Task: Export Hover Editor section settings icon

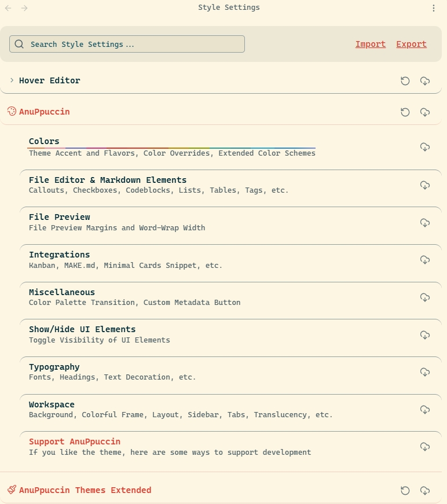Action: [425, 81]
